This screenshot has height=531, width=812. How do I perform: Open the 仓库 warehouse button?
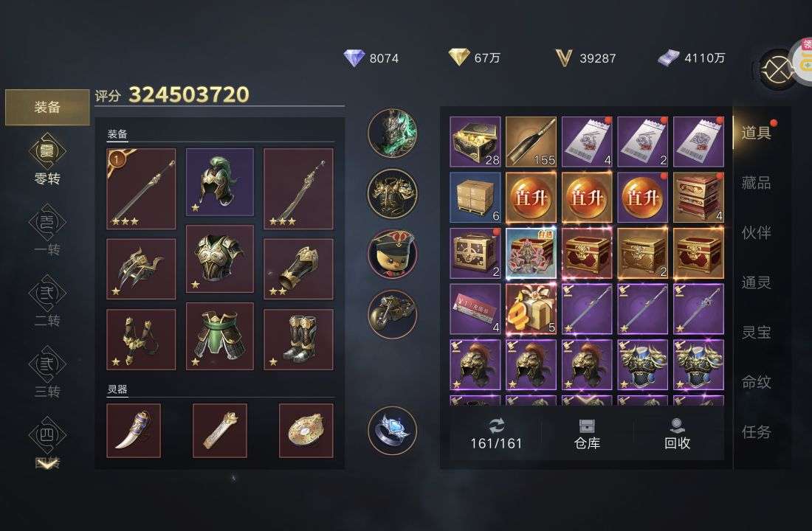click(587, 434)
